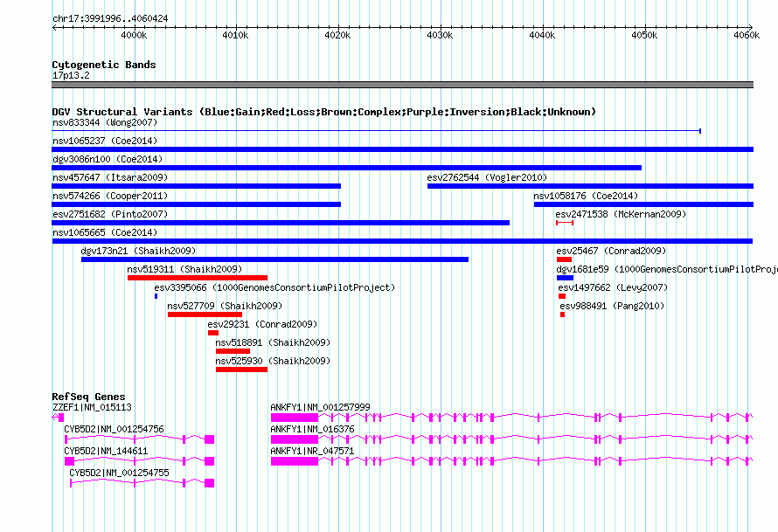Click the ANKFY1|NM_016376 large magenta exon
The width and height of the screenshot is (778, 532).
pos(295,439)
